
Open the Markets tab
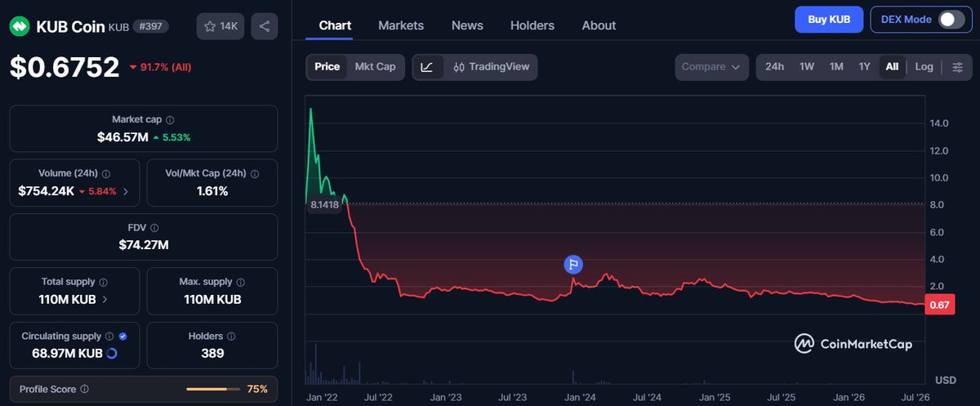pyautogui.click(x=401, y=25)
